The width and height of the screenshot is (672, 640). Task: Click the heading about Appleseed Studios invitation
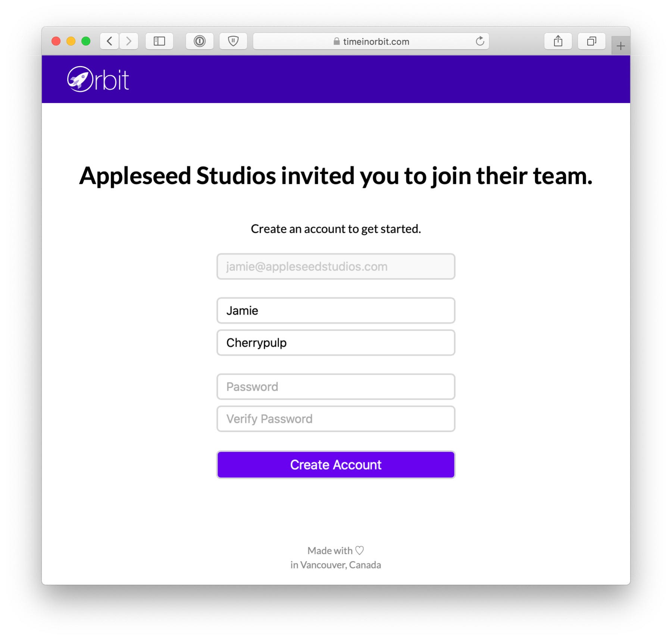(335, 176)
